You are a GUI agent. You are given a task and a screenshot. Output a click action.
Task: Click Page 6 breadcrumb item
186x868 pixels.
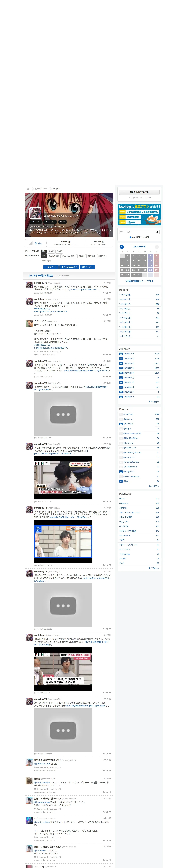coord(56,189)
